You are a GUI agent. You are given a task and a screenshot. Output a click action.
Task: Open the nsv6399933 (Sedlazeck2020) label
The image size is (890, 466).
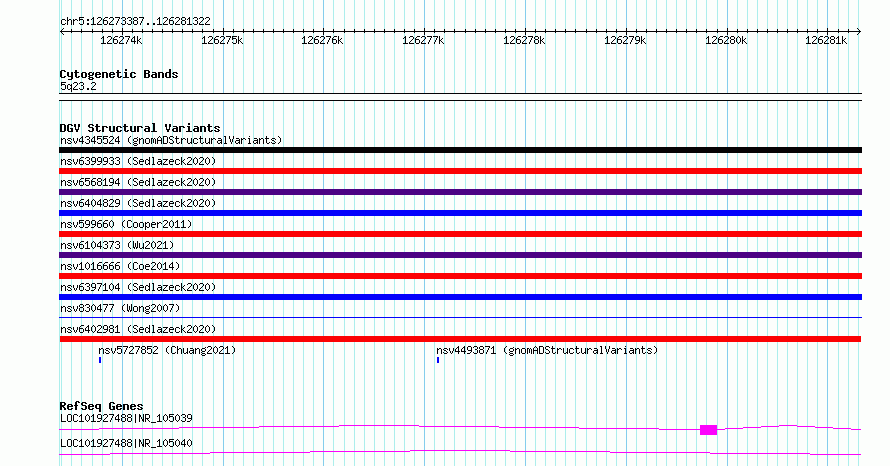(x=138, y=161)
